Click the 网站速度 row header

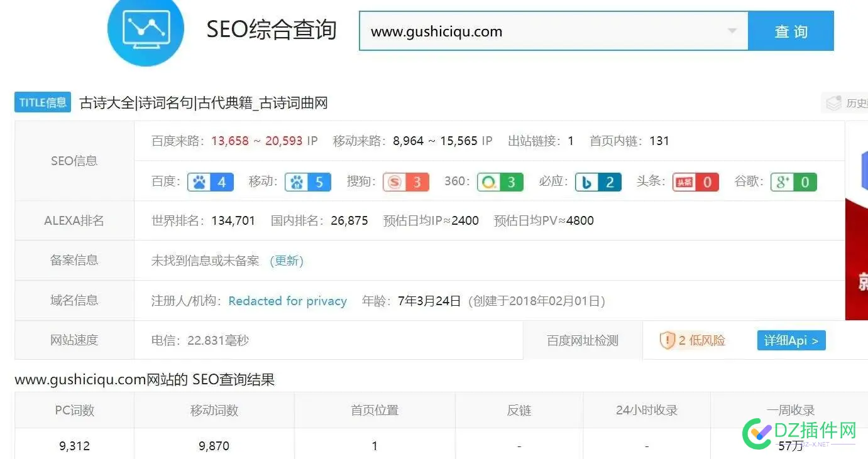click(74, 340)
